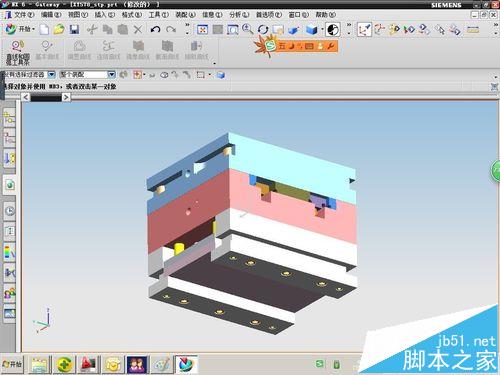Create a new file with the blank page icon

44,29
